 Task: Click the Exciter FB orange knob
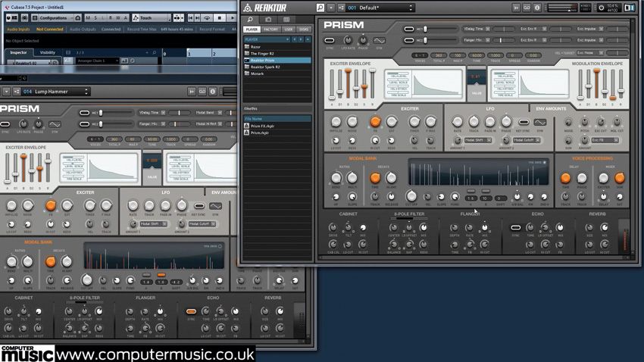click(375, 122)
